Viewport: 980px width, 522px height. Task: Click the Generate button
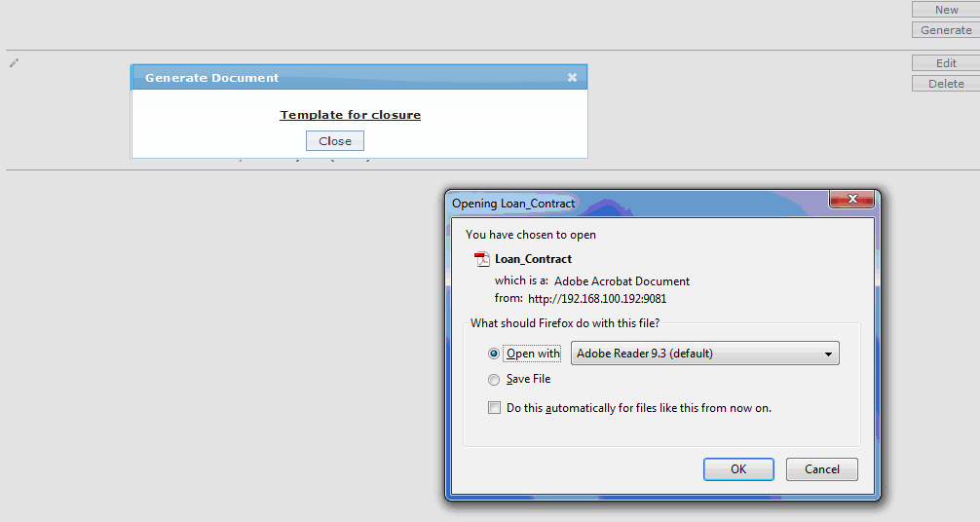(x=946, y=30)
